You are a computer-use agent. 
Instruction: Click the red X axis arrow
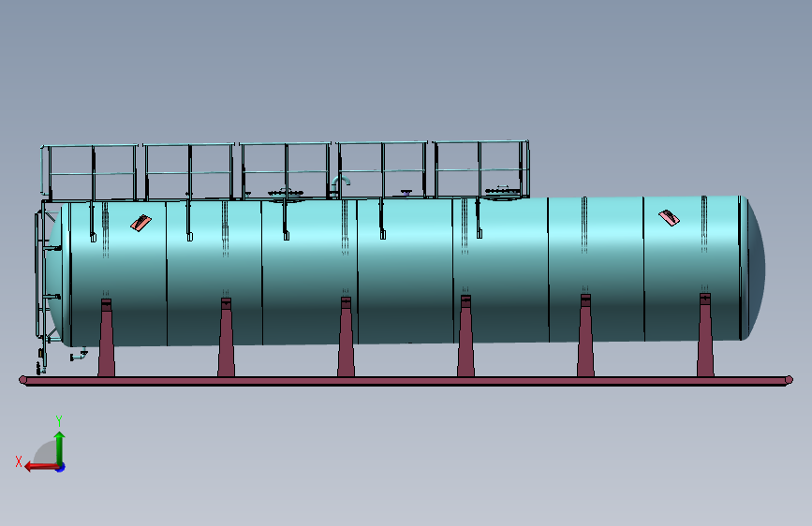click(x=41, y=467)
